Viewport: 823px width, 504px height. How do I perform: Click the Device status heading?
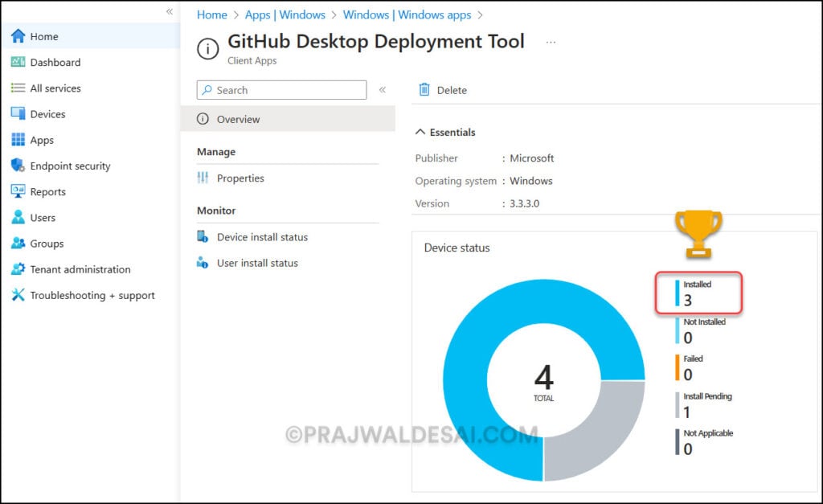coord(457,248)
